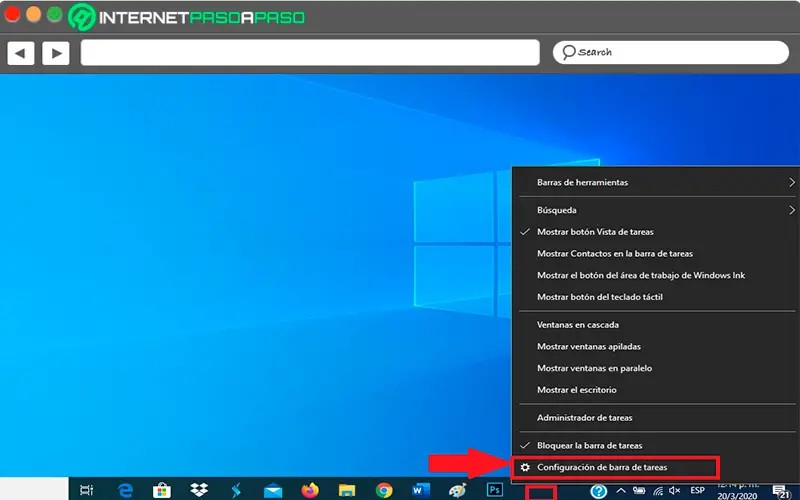The height and width of the screenshot is (500, 800).
Task: Click the muted speaker volume icon
Action: click(x=674, y=491)
